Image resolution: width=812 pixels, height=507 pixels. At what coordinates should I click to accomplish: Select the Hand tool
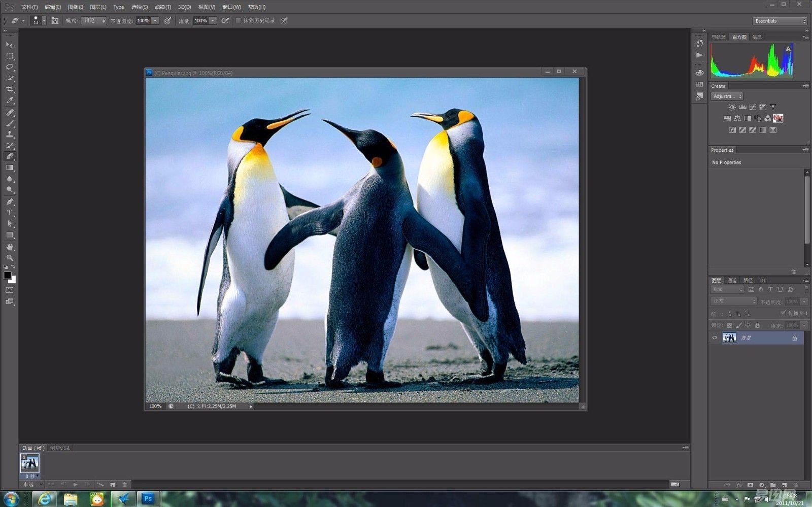pyautogui.click(x=10, y=247)
